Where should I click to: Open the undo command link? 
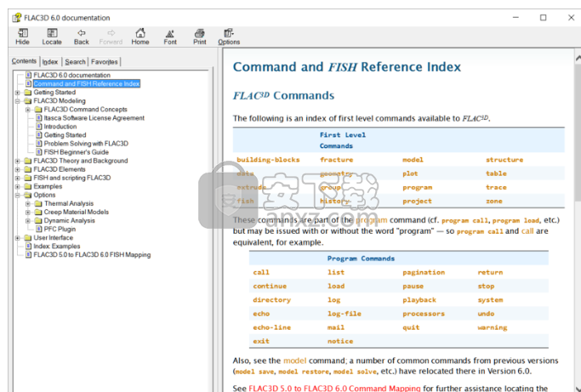[x=486, y=314]
